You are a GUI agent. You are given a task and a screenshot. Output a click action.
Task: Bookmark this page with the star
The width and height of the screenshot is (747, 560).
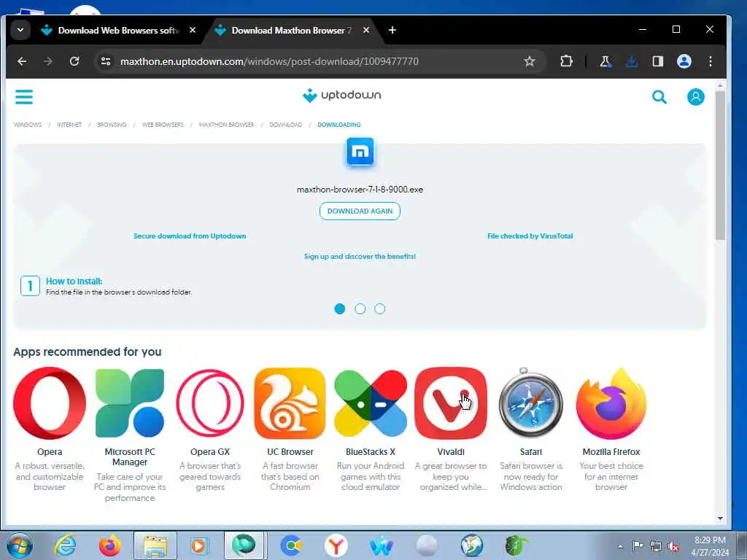pyautogui.click(x=530, y=61)
